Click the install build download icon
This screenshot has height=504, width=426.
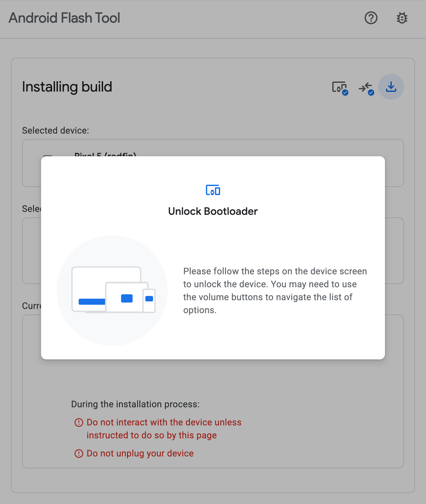pos(391,87)
